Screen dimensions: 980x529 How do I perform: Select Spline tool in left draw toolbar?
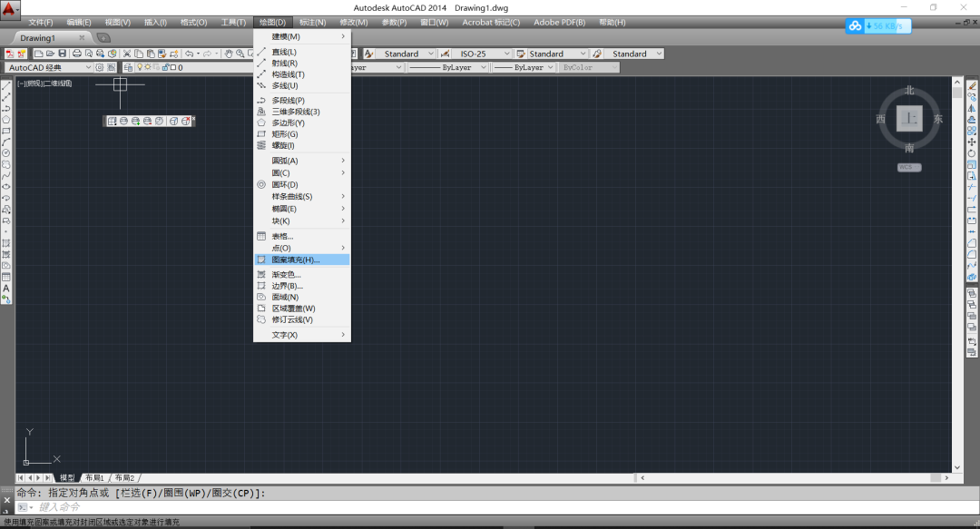6,176
